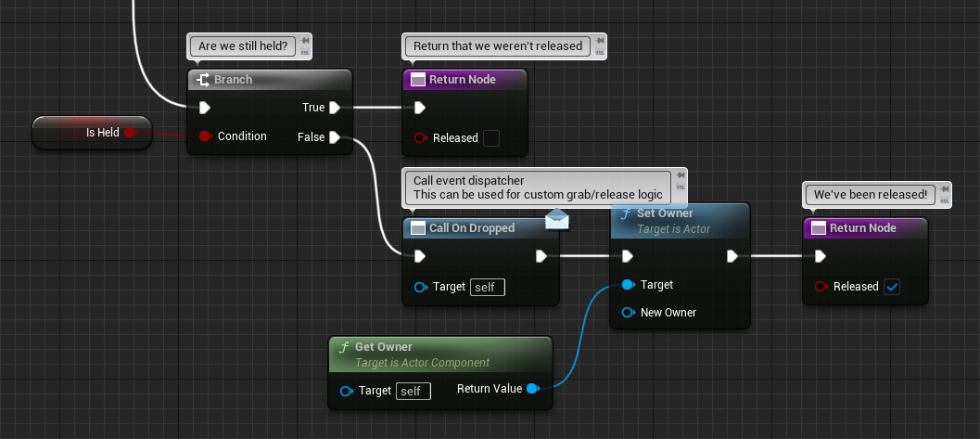Viewport: 980px width, 439px height.
Task: Click the Is Held variable output pin
Action: pos(130,132)
